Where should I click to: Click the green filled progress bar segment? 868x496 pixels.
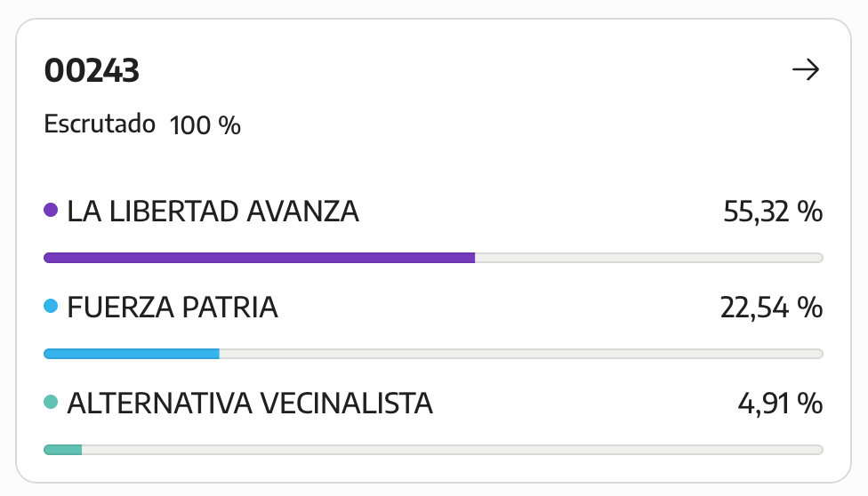click(x=63, y=450)
